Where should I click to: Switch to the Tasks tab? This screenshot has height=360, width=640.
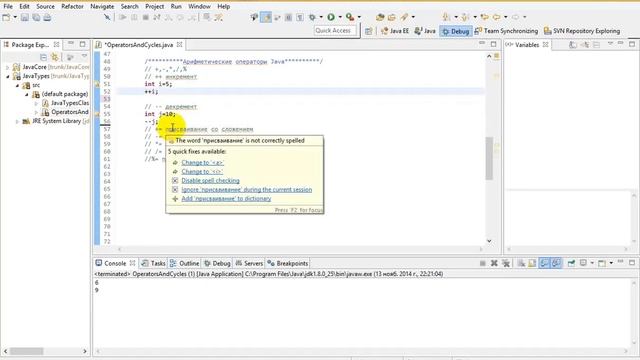153,263
